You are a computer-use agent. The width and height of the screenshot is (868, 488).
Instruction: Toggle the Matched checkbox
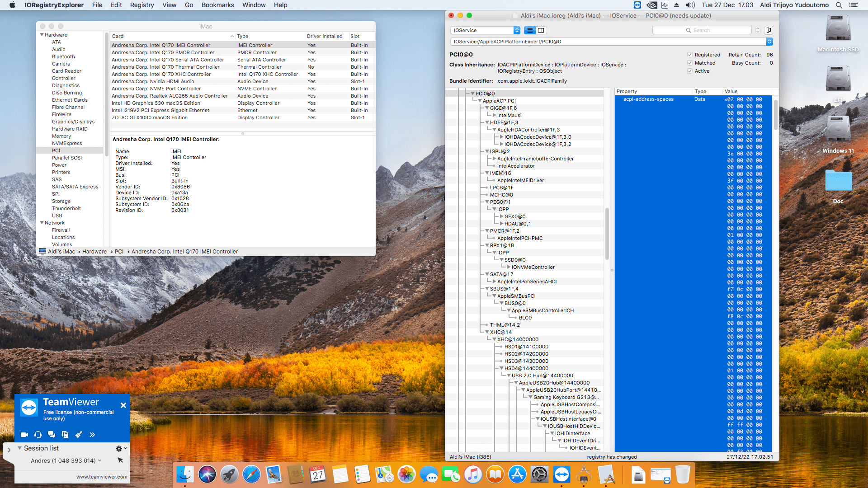click(x=690, y=63)
